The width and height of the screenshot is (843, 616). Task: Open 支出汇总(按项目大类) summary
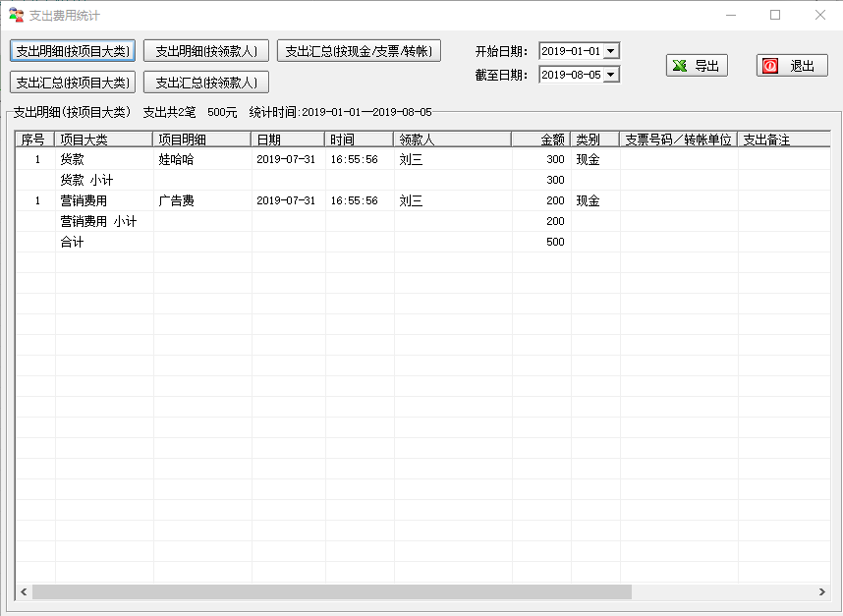click(73, 83)
